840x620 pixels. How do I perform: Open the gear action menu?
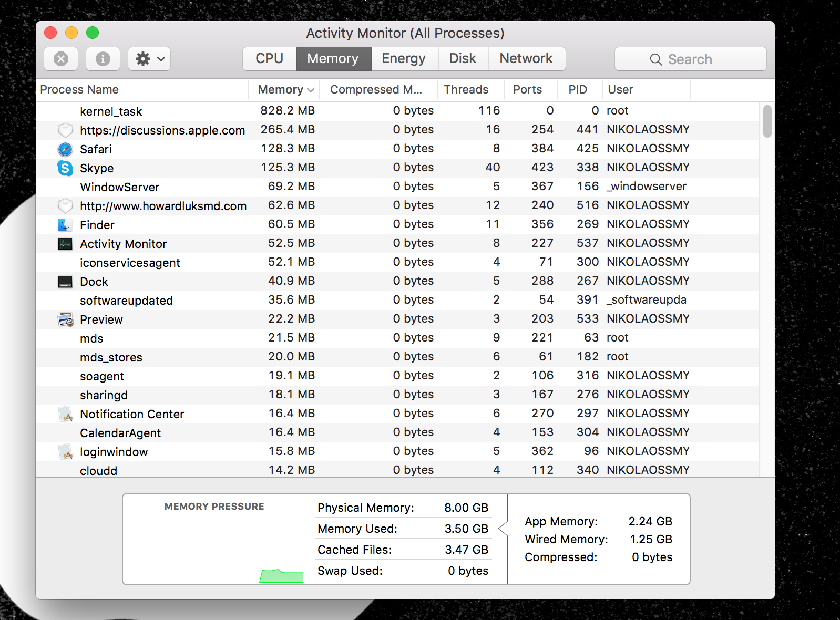pyautogui.click(x=150, y=59)
